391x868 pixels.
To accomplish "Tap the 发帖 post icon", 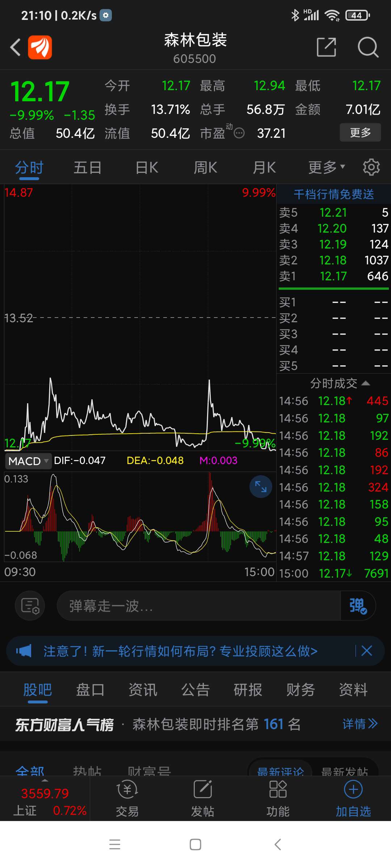I will pos(202,799).
